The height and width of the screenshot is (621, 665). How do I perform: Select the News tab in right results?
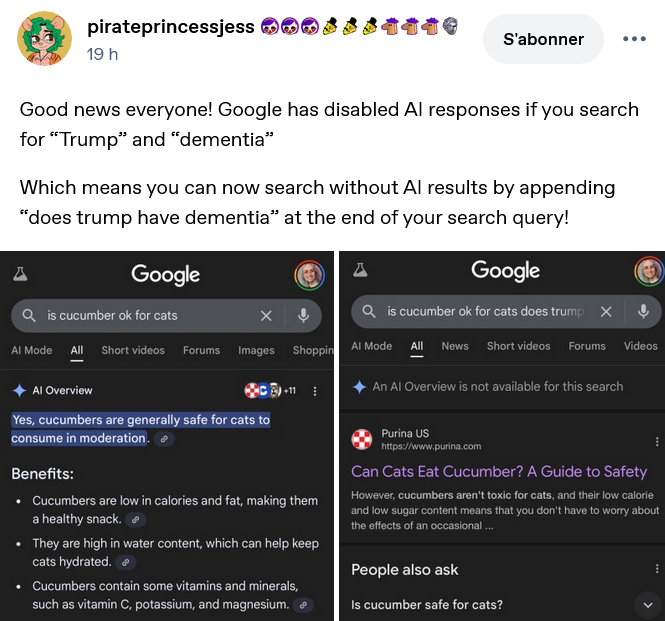[454, 346]
